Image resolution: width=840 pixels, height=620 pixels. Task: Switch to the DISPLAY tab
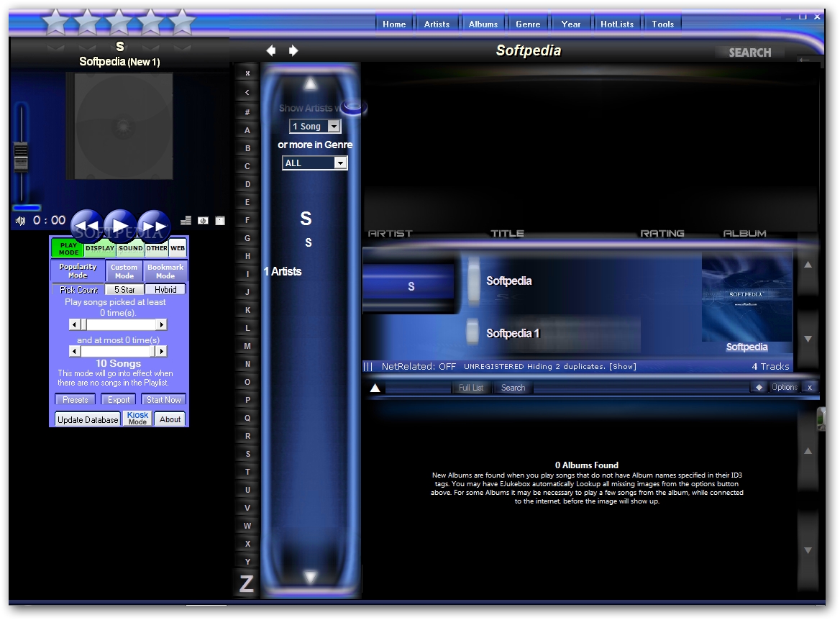pyautogui.click(x=100, y=248)
